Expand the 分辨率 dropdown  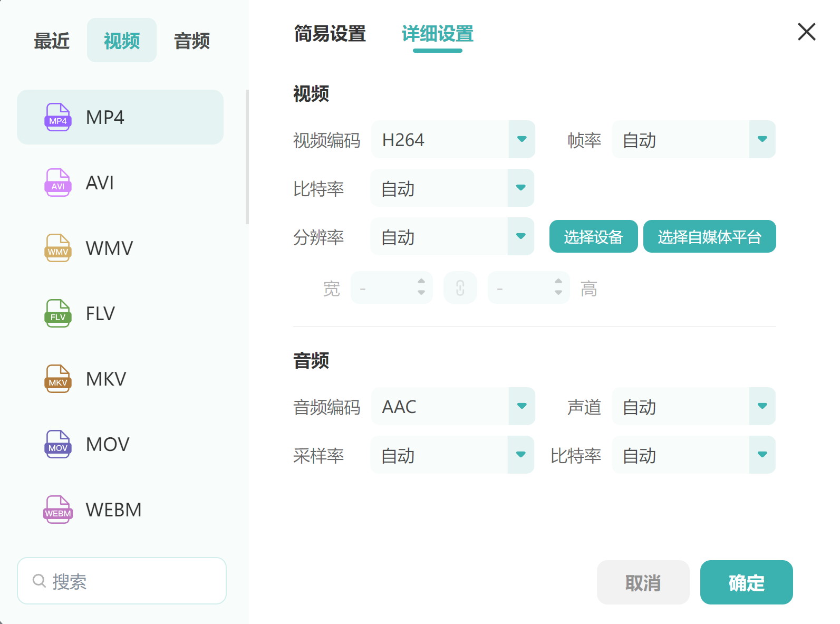click(x=452, y=236)
